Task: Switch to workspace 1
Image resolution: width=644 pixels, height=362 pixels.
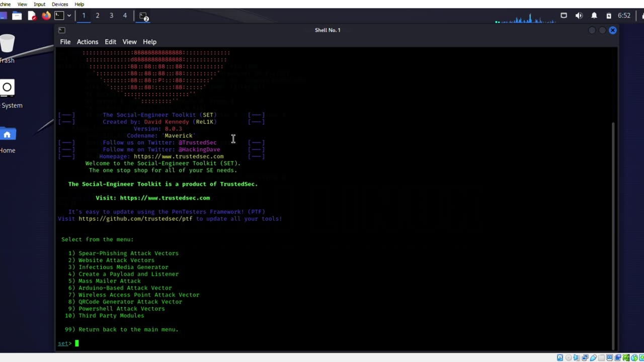Action: click(x=84, y=16)
